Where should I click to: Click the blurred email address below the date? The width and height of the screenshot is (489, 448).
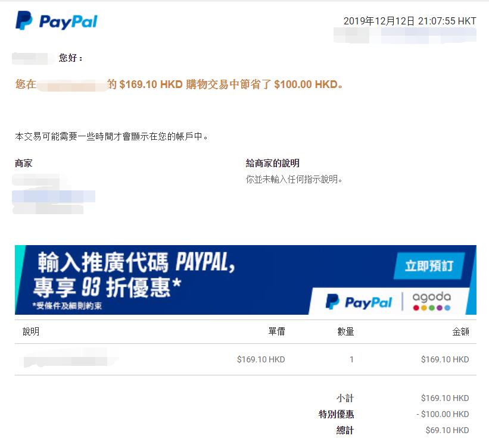[x=405, y=35]
